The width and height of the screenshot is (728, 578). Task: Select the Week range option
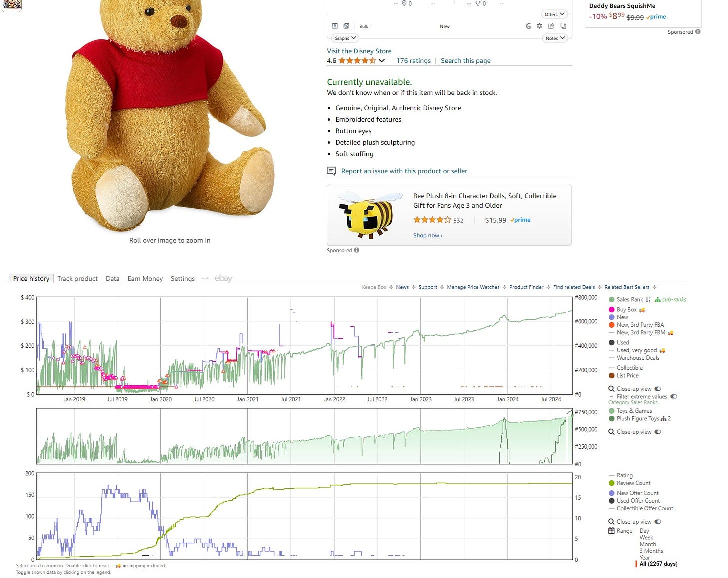pos(646,538)
